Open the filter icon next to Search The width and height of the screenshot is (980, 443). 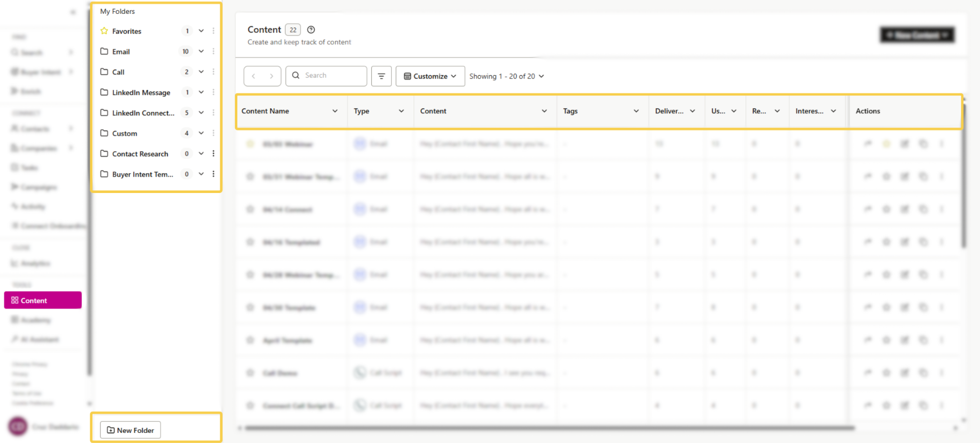coord(381,76)
